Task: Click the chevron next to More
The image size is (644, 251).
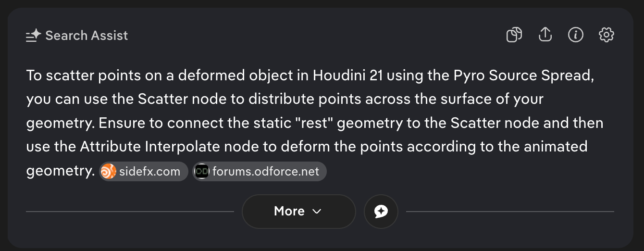Action: point(317,211)
